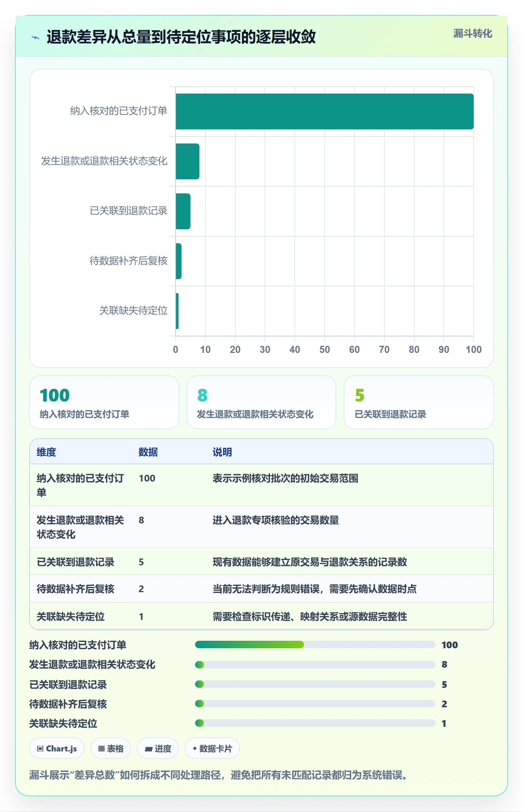Click 待数据补齐后复核 in the table's first column
This screenshot has width=523, height=812.
click(75, 589)
